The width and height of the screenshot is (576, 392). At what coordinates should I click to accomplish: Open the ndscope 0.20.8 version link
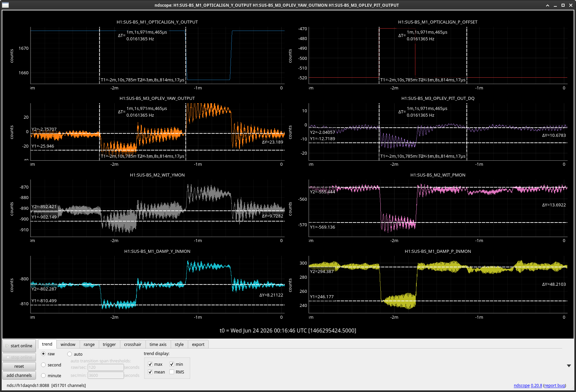tap(528, 386)
